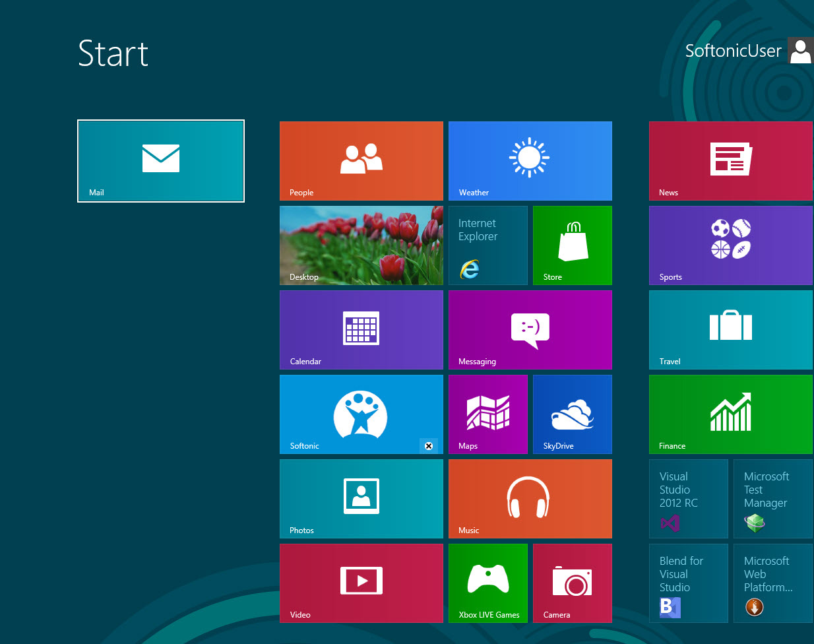Open the Messaging tile
The image size is (814, 644).
[x=530, y=330]
